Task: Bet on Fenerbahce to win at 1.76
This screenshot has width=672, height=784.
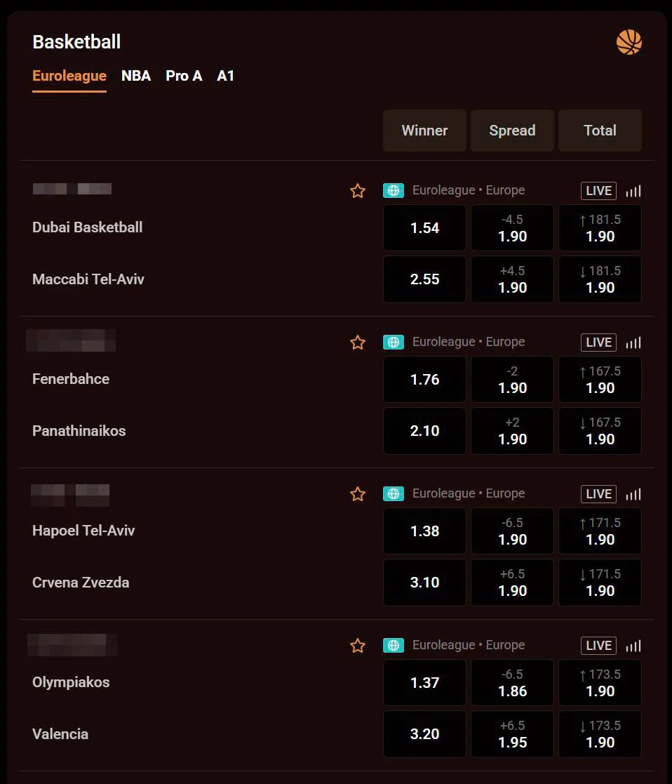Action: [424, 380]
